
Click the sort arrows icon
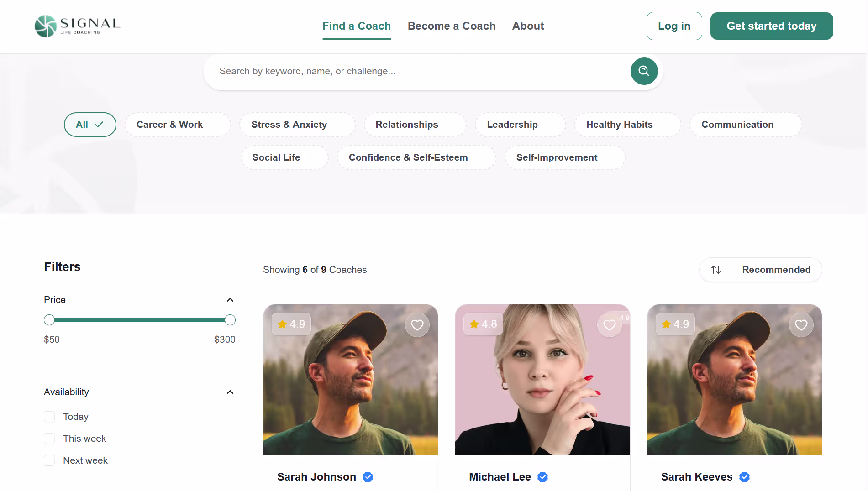[x=716, y=270]
